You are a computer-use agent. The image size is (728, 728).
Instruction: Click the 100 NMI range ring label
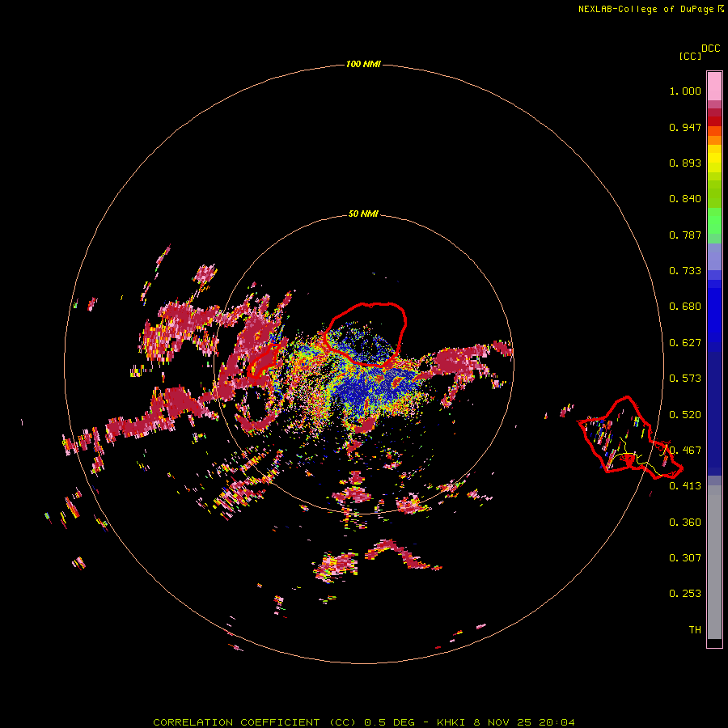[x=363, y=64]
